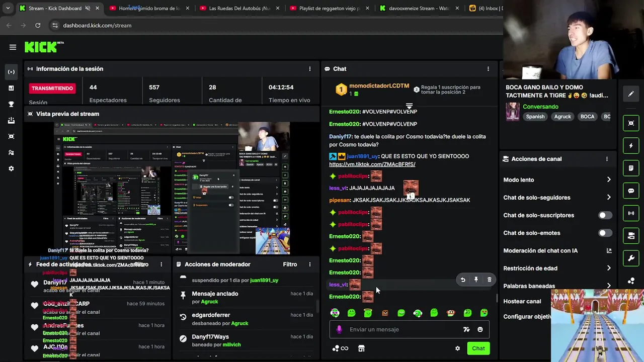Open Feed de actividades three-dot menu
The height and width of the screenshot is (362, 644).
[162, 264]
